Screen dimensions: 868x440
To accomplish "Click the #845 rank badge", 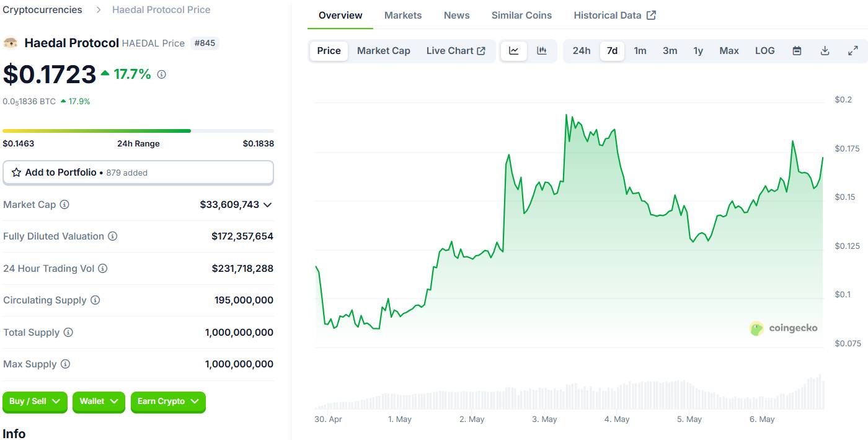I will click(x=205, y=43).
